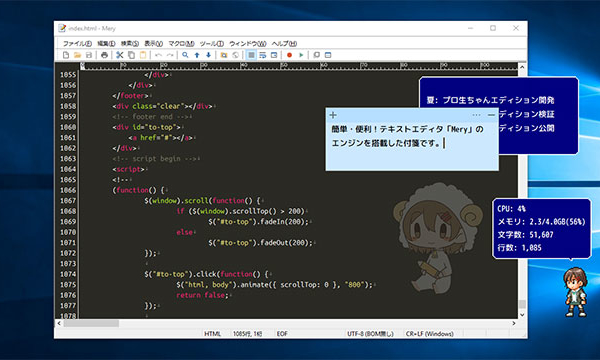Change the UTF-8 encoding in status bar
Image resolution: width=600 pixels, height=360 pixels.
[370, 334]
